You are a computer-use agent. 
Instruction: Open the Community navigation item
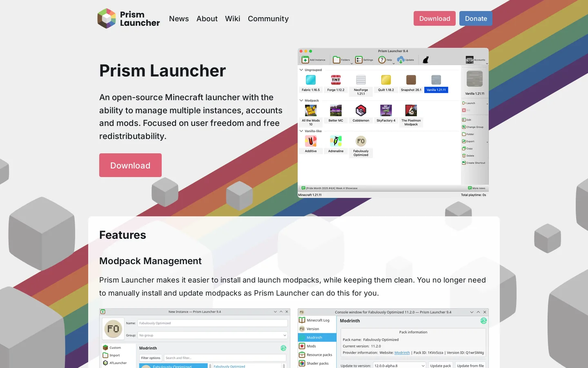click(x=268, y=18)
